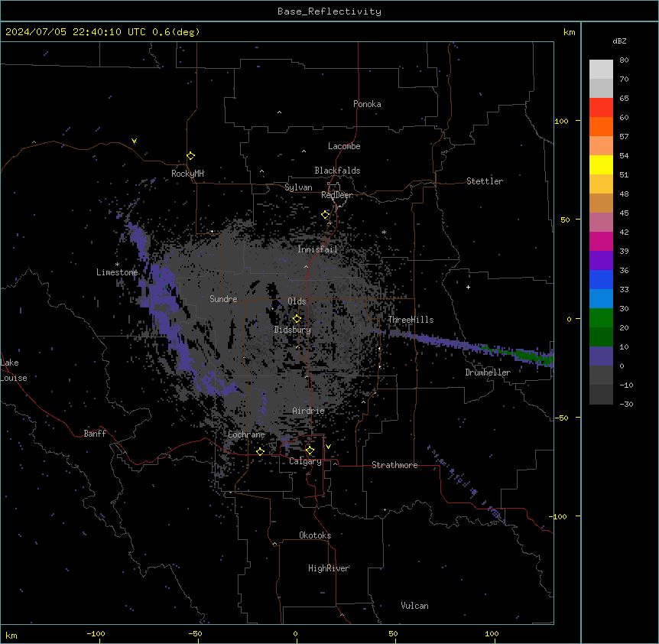
Task: Click the bottom-left km unit label
Action: pyautogui.click(x=11, y=635)
